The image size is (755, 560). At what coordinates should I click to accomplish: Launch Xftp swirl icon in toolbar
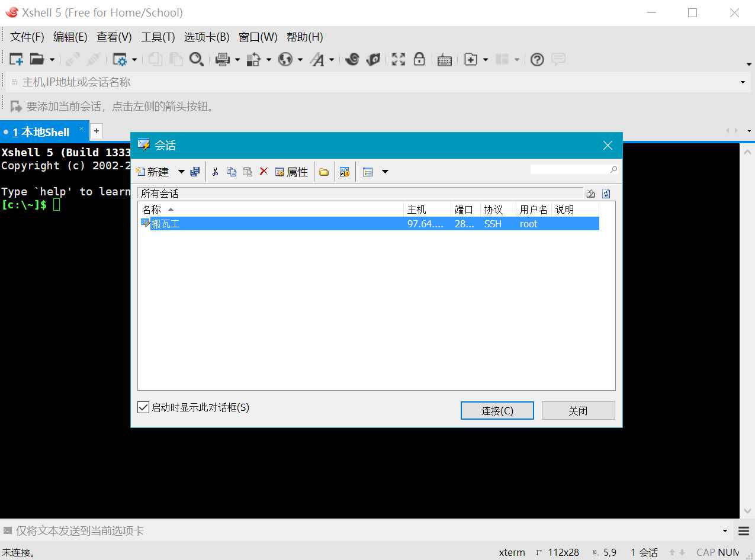pos(352,59)
